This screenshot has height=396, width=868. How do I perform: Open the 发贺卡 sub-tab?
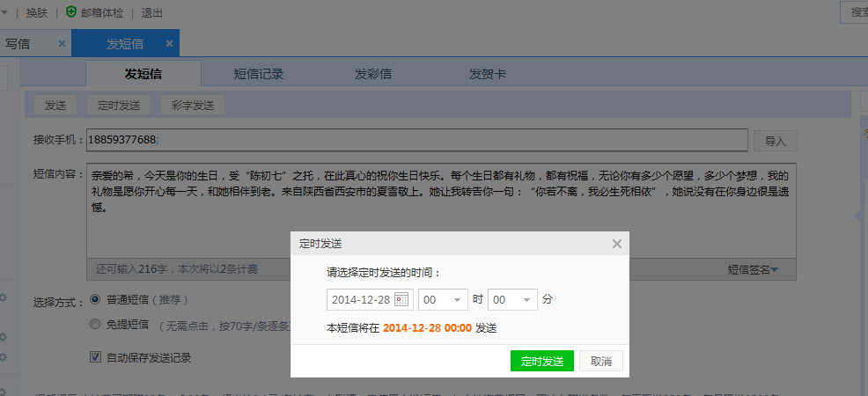[487, 74]
